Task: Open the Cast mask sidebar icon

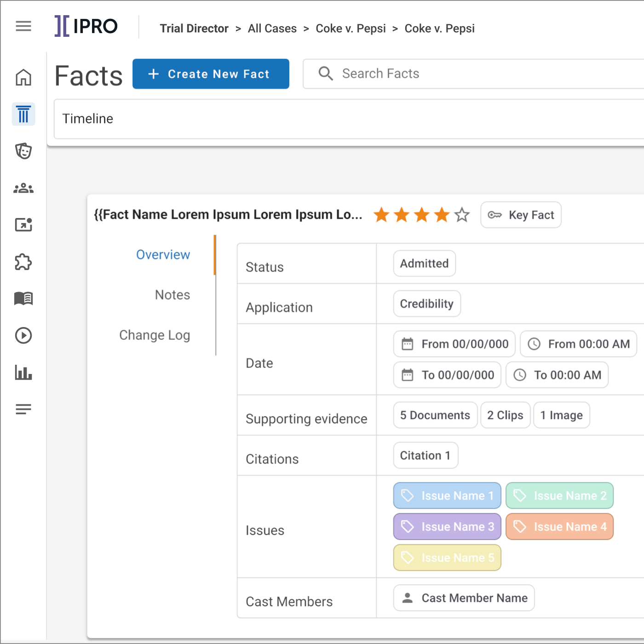Action: 23,151
